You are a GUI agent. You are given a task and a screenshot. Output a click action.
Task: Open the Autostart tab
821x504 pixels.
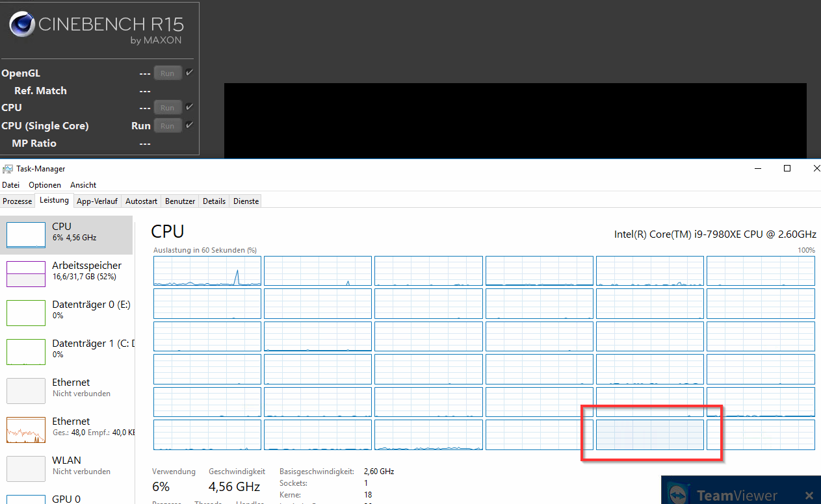click(x=142, y=201)
